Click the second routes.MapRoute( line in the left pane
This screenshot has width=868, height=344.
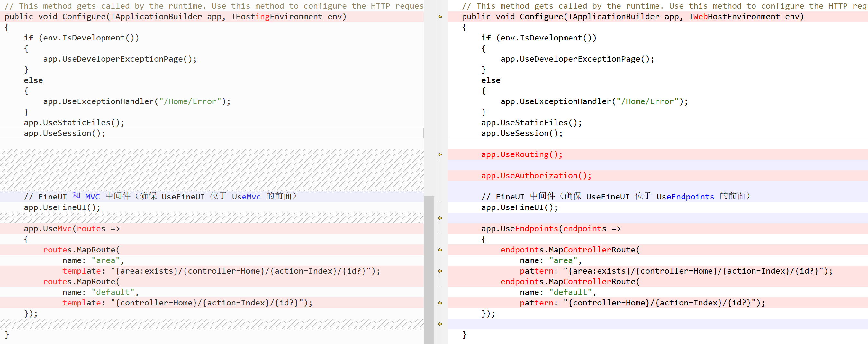(81, 282)
